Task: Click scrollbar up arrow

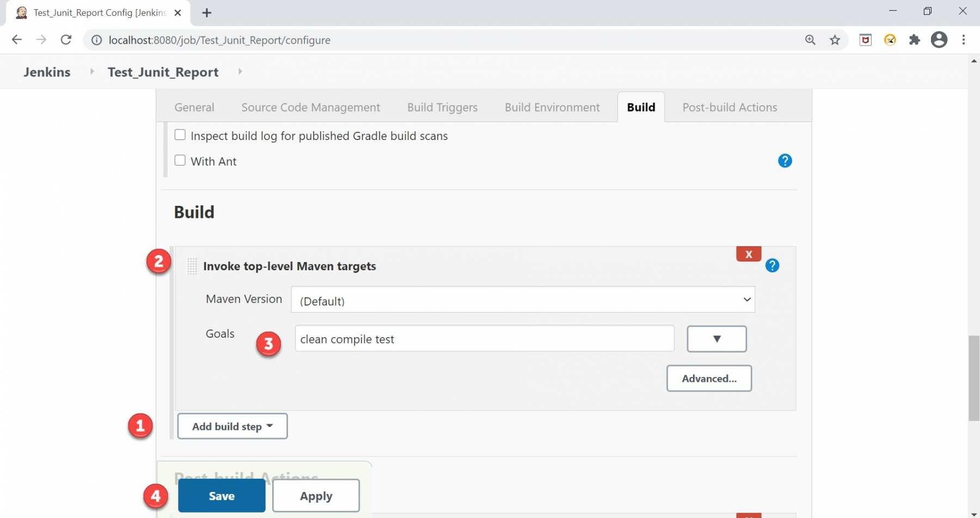Action: click(973, 60)
